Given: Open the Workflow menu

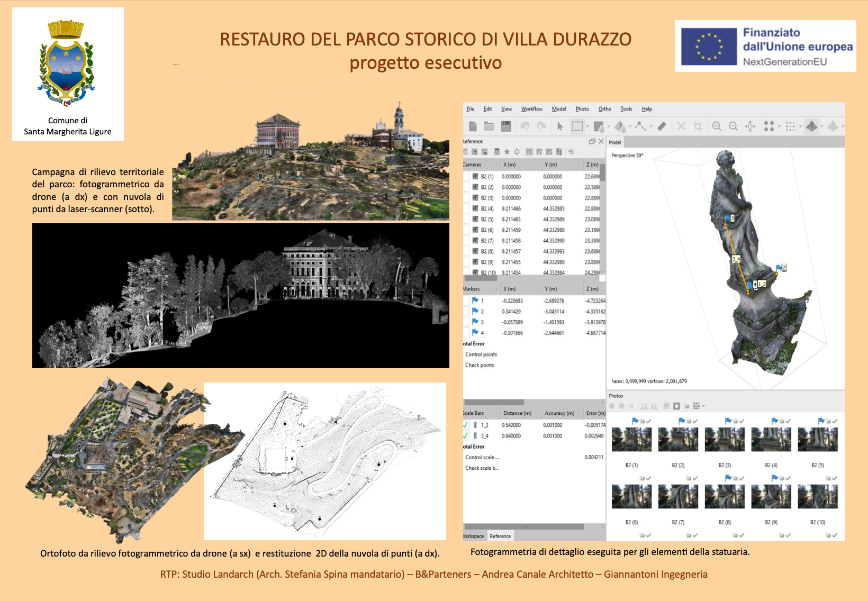Looking at the screenshot, I should pos(531,109).
